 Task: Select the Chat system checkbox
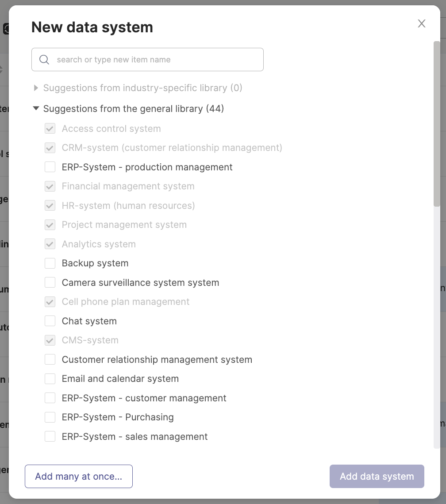pos(50,321)
